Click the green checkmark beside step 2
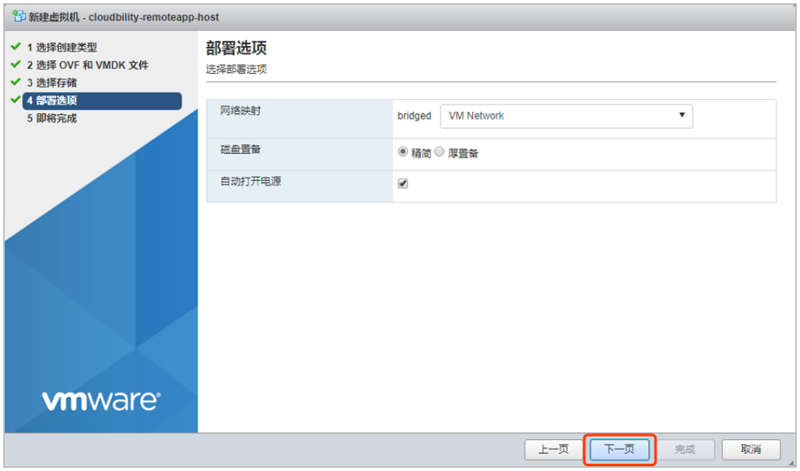 pyautogui.click(x=16, y=65)
